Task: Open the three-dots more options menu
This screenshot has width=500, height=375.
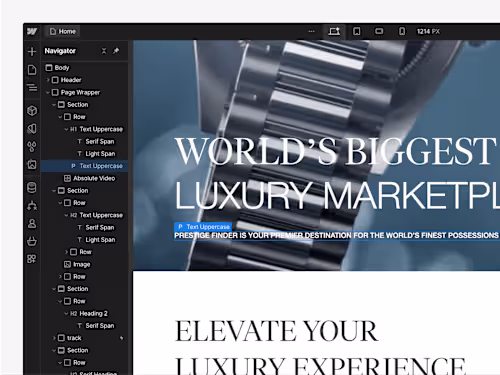Action: (x=311, y=31)
